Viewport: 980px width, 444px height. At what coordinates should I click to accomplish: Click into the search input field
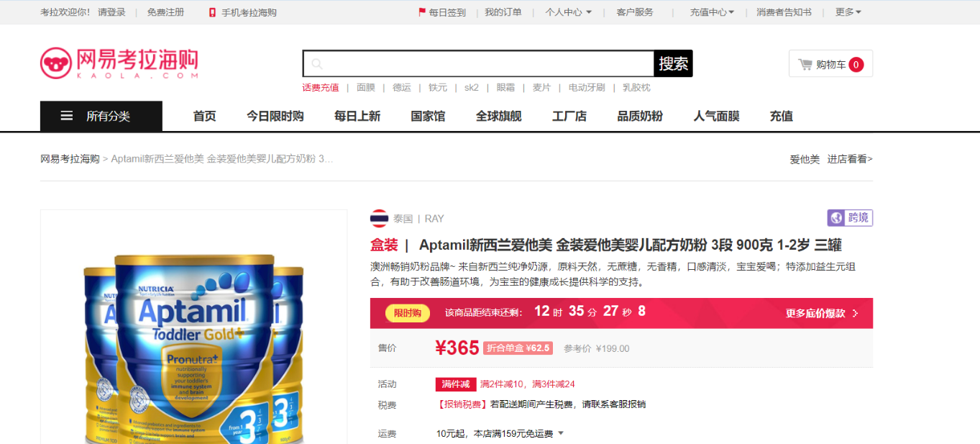point(478,64)
